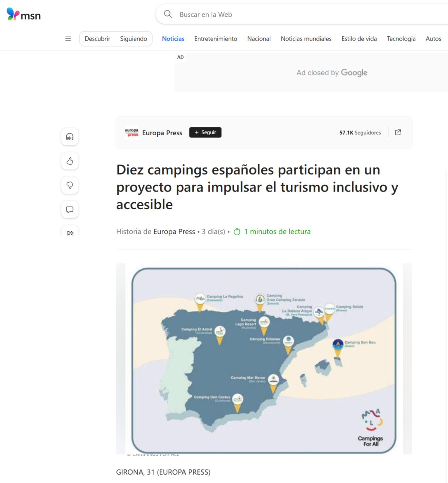The image size is (448, 483).
Task: Open the comments icon
Action: point(70,210)
